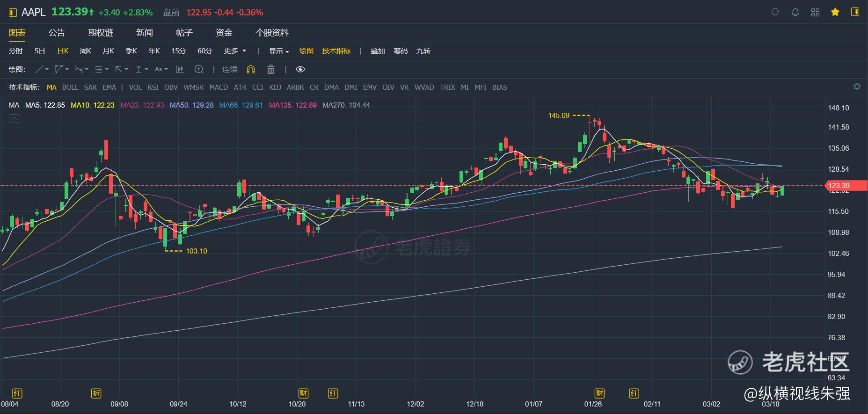Toggle the yellow favorite star
The width and height of the screenshot is (868, 414).
click(x=835, y=12)
